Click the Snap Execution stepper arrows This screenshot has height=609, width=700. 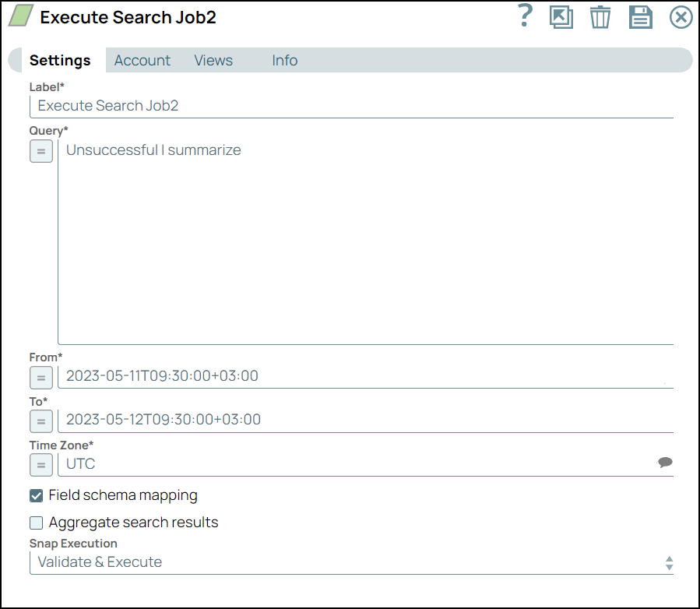(671, 561)
